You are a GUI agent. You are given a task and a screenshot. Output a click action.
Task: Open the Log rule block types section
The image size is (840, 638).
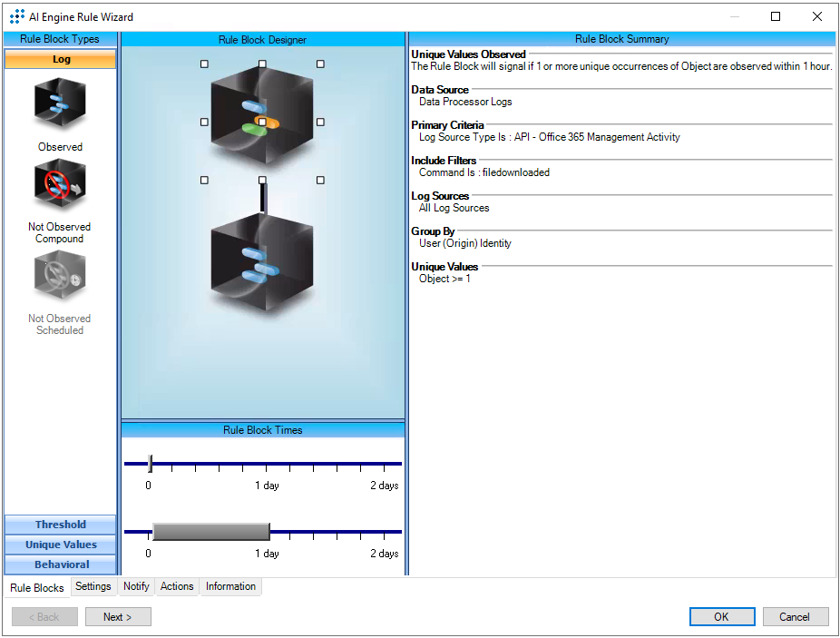(61, 60)
